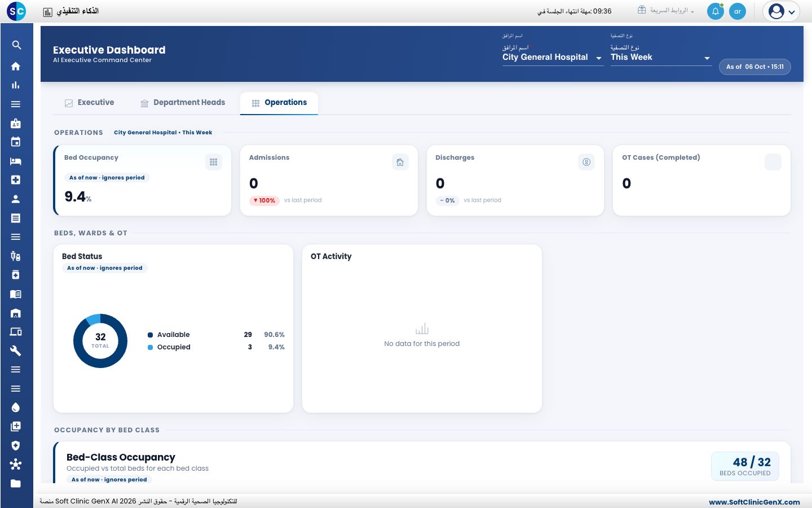Image resolution: width=812 pixels, height=508 pixels.
Task: Open the sidebar search magnifier
Action: [x=16, y=45]
